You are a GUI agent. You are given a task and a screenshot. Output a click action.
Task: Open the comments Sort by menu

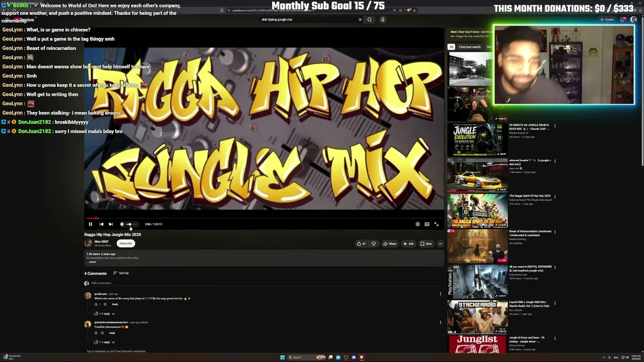[121, 273]
